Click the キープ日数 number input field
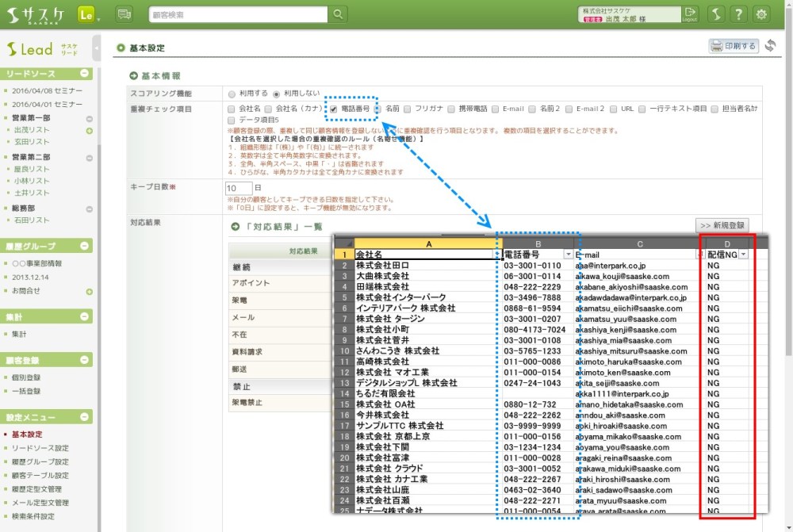793x532 pixels. pos(237,188)
